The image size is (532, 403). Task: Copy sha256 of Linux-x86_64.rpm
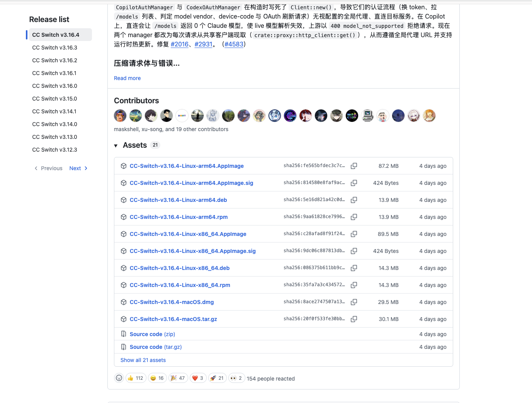pos(354,285)
